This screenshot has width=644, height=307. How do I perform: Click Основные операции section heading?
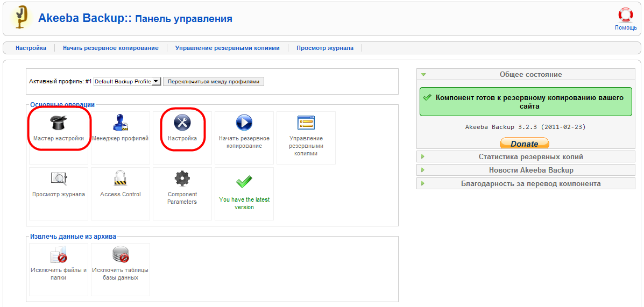pos(62,105)
